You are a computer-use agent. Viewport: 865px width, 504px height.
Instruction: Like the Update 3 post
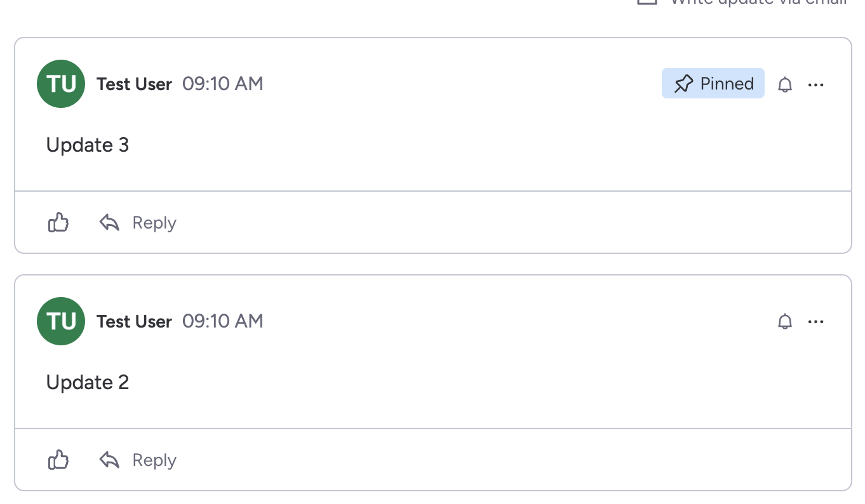58,223
